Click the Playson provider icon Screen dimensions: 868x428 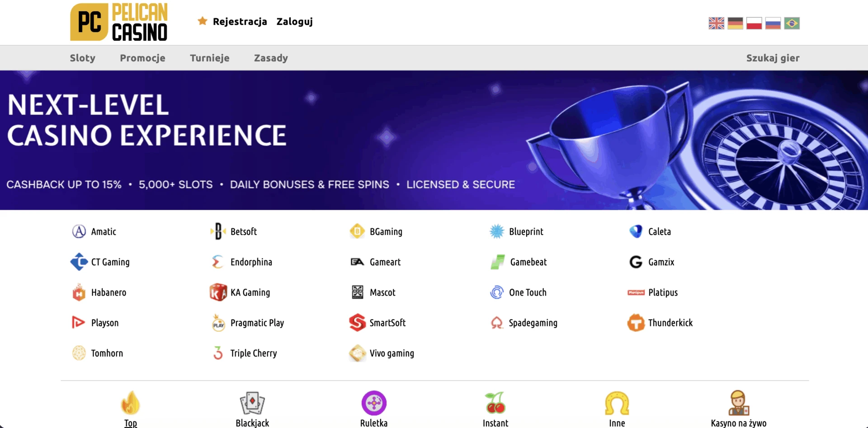79,323
